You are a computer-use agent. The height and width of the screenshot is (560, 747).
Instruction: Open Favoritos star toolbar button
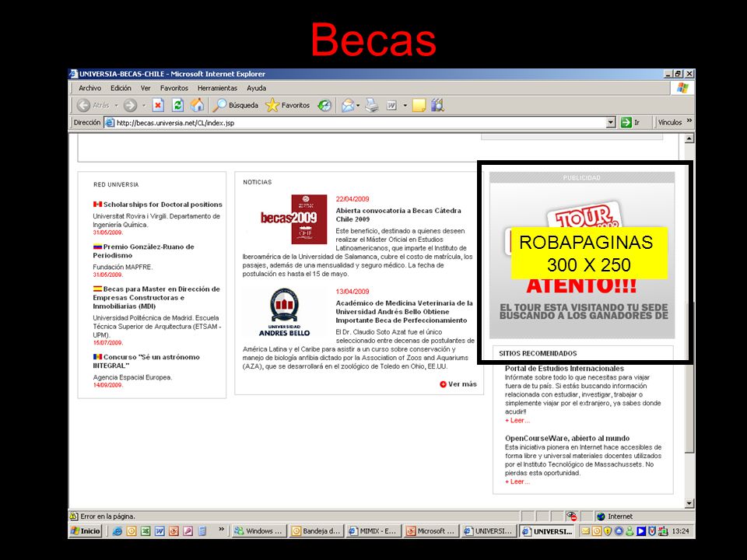(x=288, y=105)
